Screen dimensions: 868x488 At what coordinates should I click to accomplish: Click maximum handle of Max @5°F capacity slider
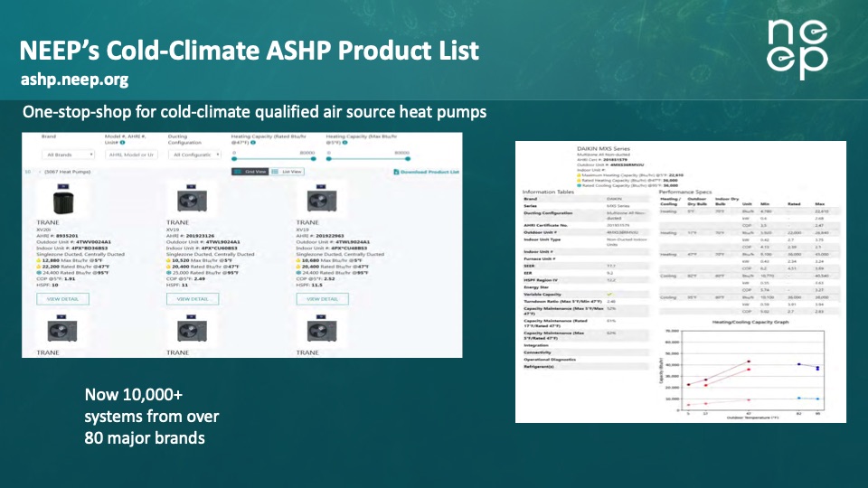tap(408, 159)
